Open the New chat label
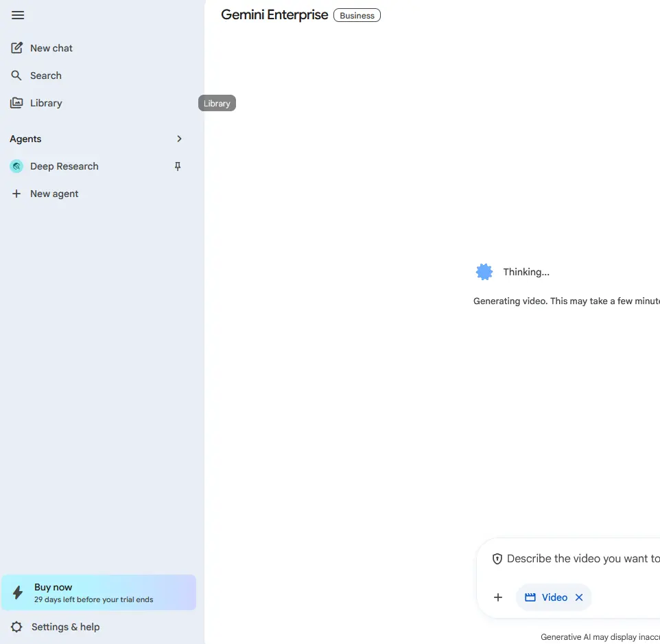Viewport: 660px width, 644px height. coord(51,48)
